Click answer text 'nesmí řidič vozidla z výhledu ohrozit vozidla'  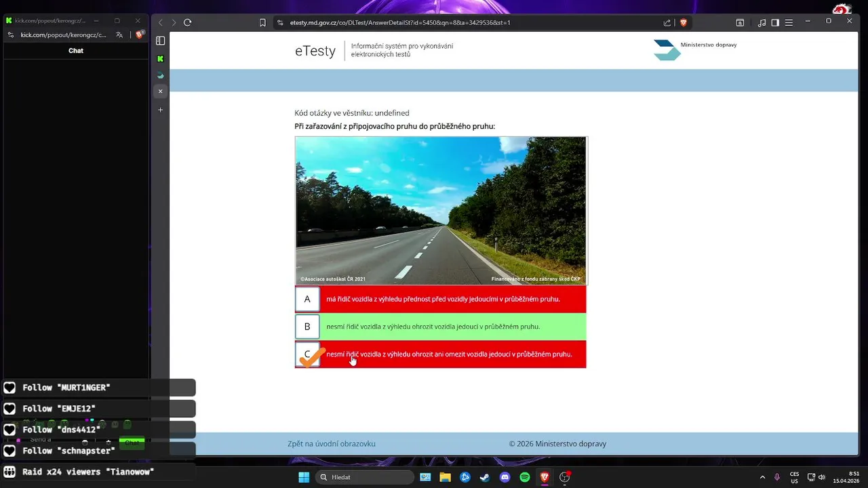pyautogui.click(x=433, y=327)
